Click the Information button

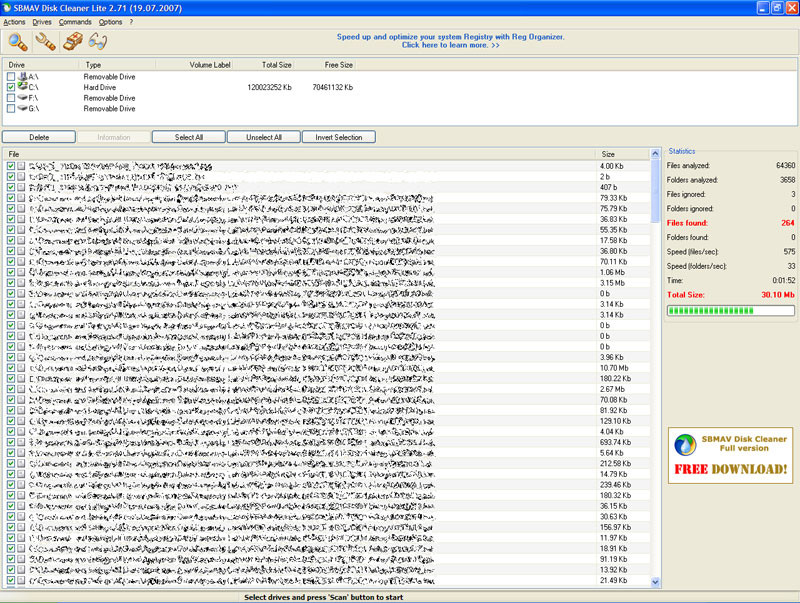coord(114,137)
